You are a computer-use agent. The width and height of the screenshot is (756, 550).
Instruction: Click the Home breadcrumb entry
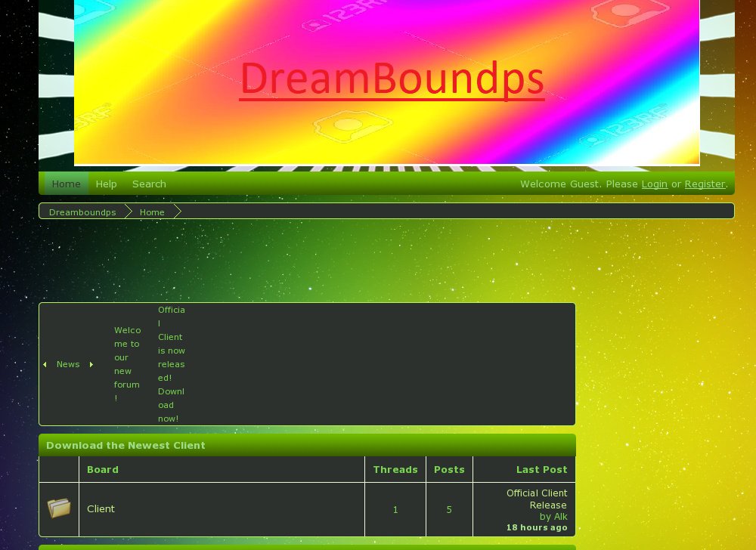[x=152, y=212]
